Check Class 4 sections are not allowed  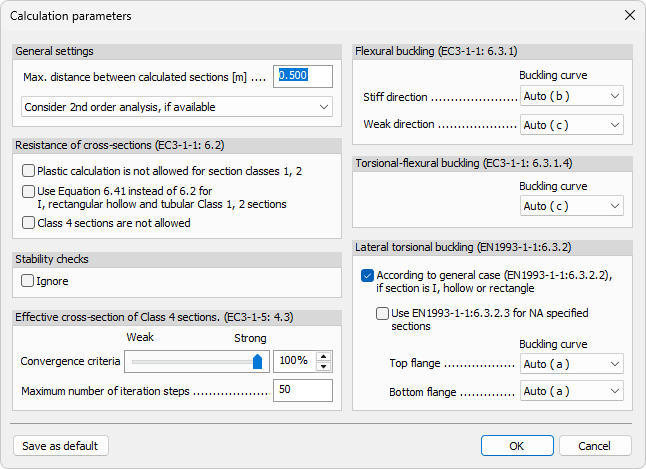[28, 223]
